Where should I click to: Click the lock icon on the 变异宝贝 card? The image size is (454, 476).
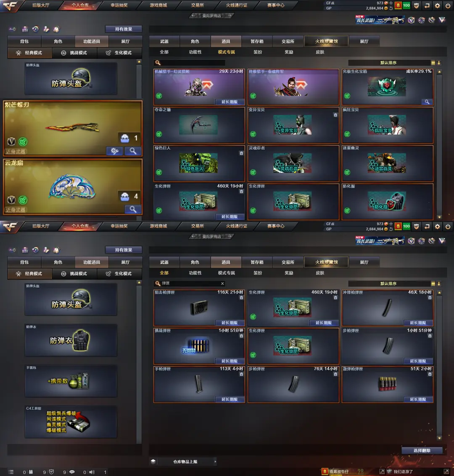(x=335, y=115)
